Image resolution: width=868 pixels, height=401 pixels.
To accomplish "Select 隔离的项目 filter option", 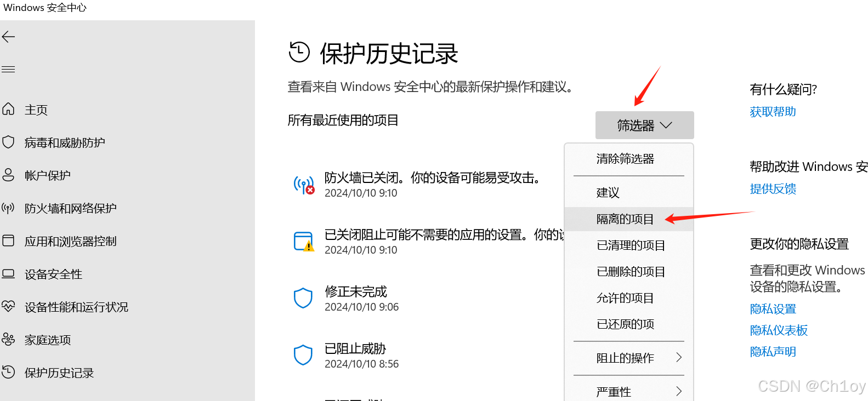I will click(629, 219).
